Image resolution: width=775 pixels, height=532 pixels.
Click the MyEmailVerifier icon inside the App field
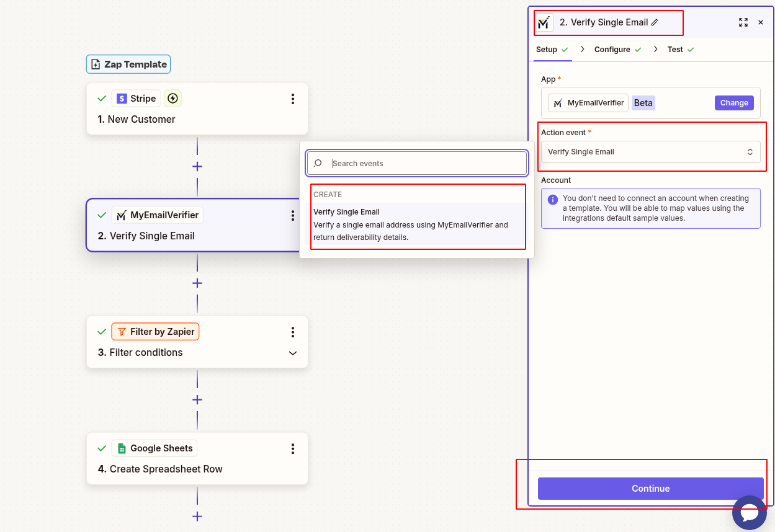(558, 103)
